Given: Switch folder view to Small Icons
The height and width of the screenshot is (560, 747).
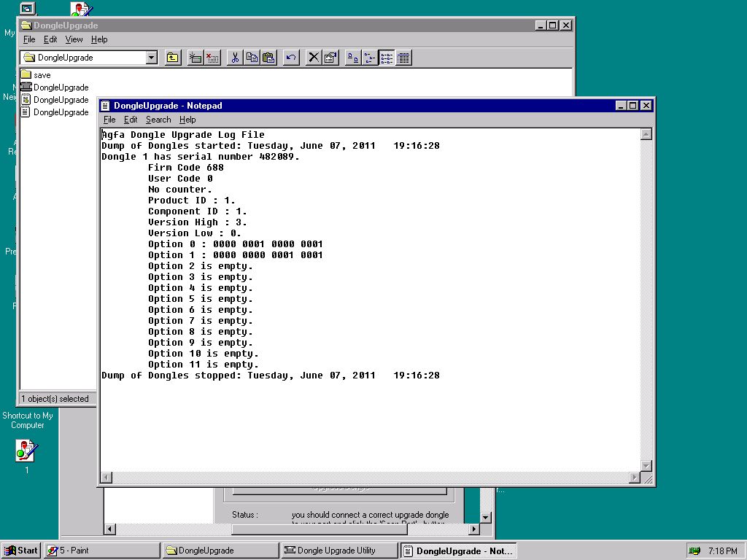Looking at the screenshot, I should coord(370,58).
